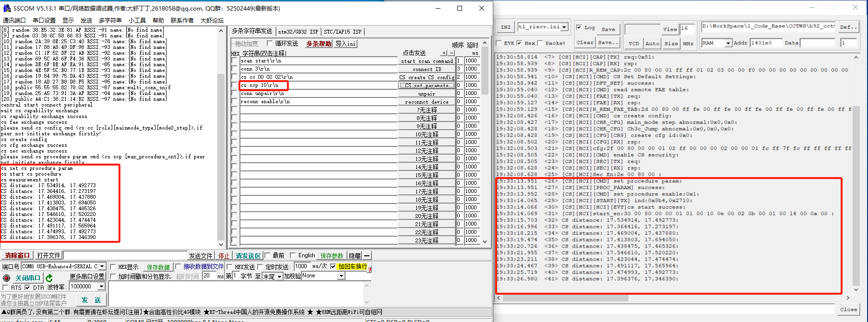Click the 超时时间 20 ms field
This screenshot has width=868, height=322.
pyautogui.click(x=209, y=276)
